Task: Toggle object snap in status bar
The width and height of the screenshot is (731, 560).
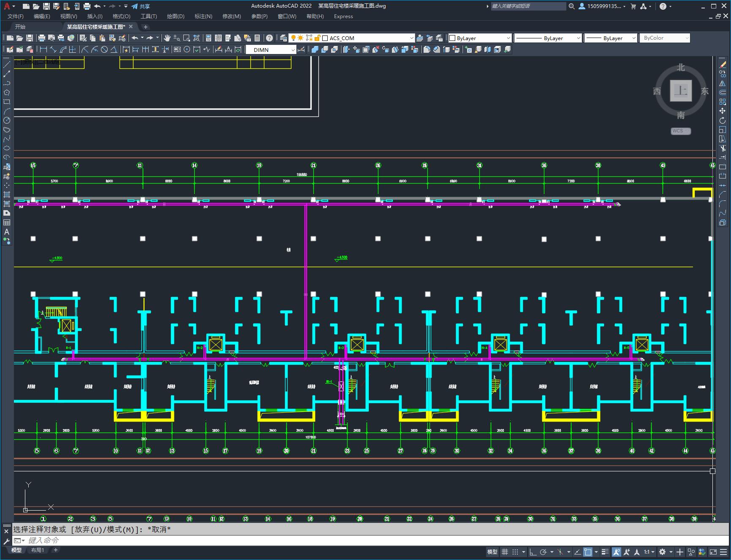Action: pos(588,552)
